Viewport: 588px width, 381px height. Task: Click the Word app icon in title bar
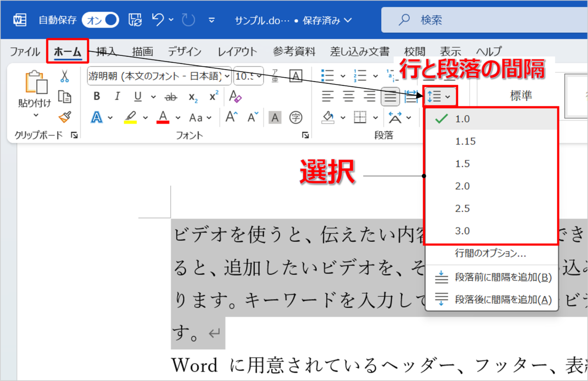pyautogui.click(x=20, y=20)
